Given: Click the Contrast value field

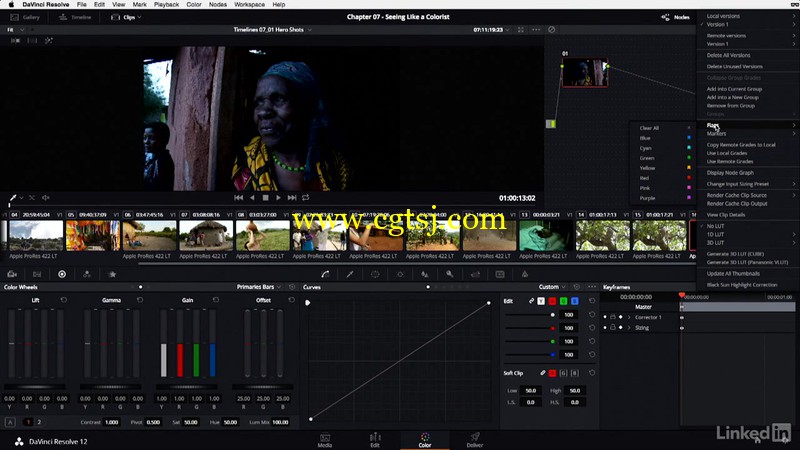Looking at the screenshot, I should coord(112,422).
